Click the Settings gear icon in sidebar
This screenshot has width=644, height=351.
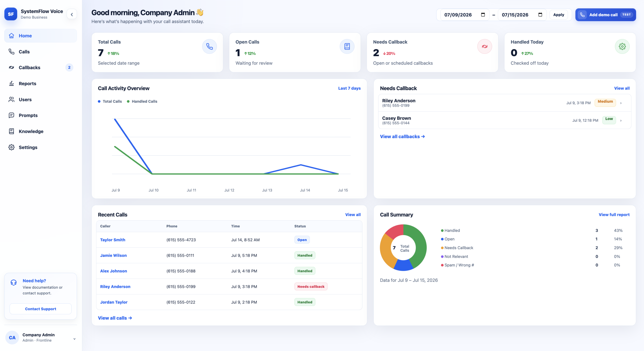tap(12, 147)
